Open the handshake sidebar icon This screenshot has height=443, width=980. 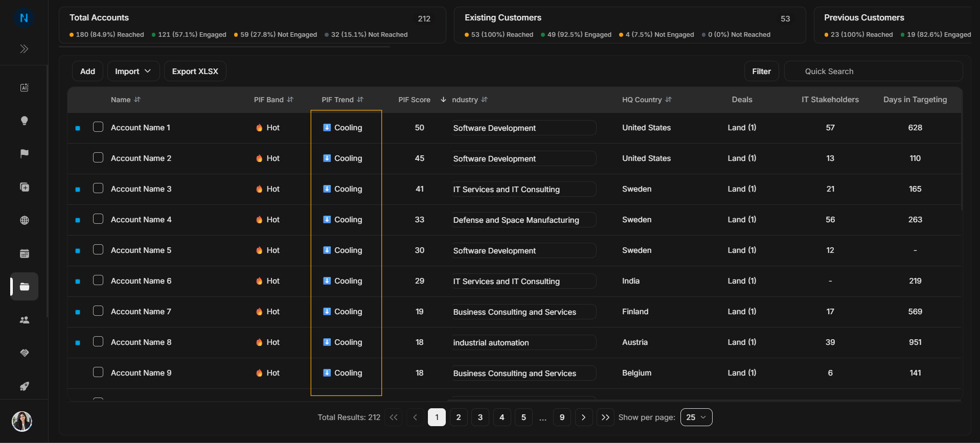[x=24, y=353]
